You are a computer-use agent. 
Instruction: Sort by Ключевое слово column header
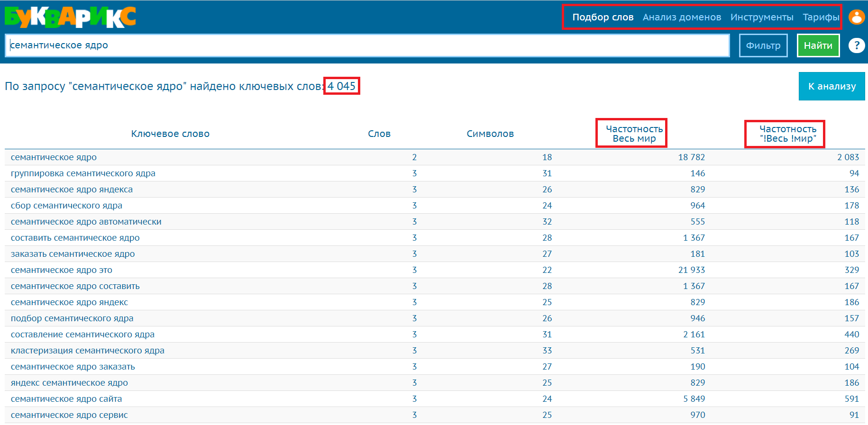pyautogui.click(x=170, y=134)
